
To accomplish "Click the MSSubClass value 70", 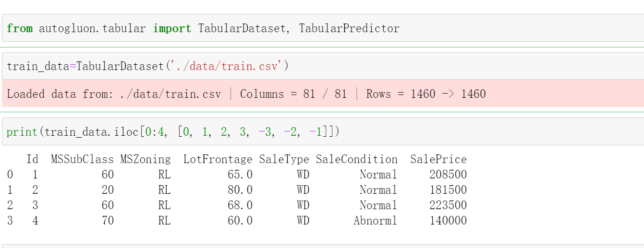I will tap(108, 221).
